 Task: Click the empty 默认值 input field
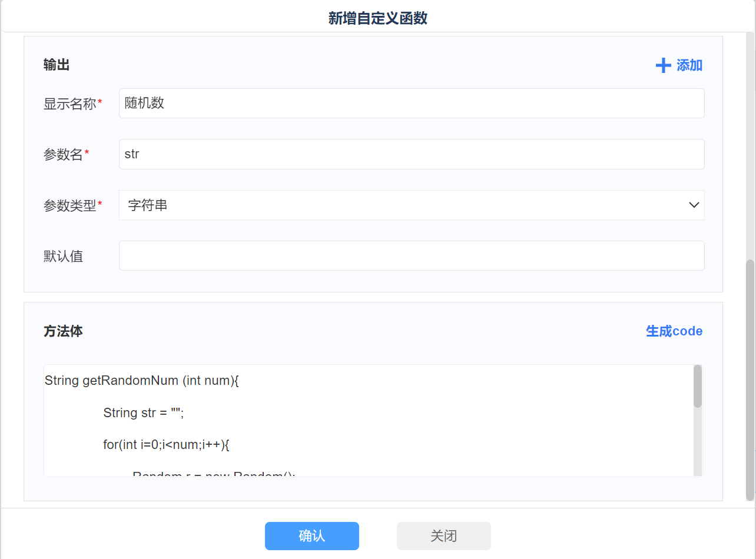(411, 256)
